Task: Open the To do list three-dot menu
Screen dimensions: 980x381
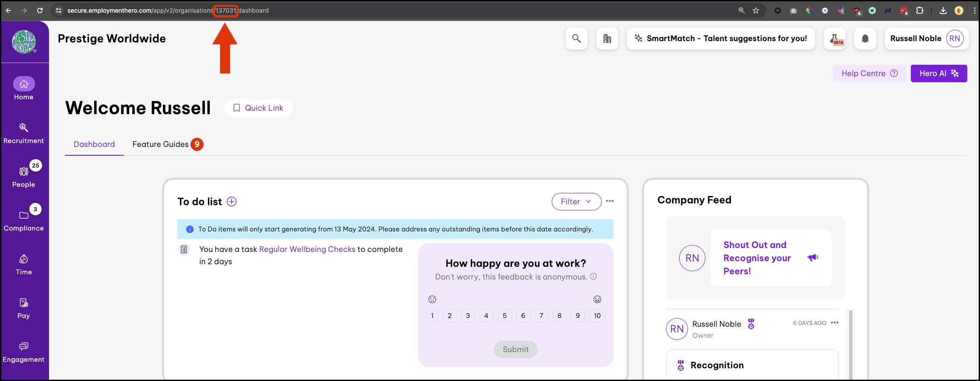Action: [610, 201]
